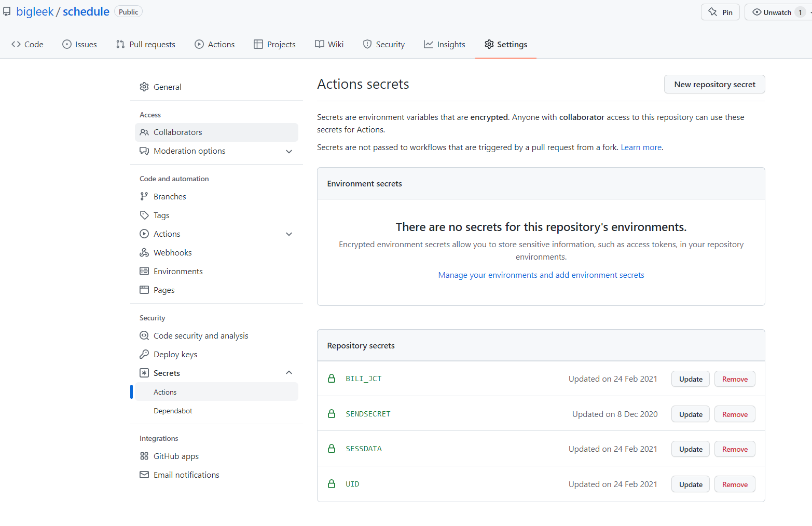Click the sidebar Actions play icon
The width and height of the screenshot is (812, 526).
pos(144,234)
